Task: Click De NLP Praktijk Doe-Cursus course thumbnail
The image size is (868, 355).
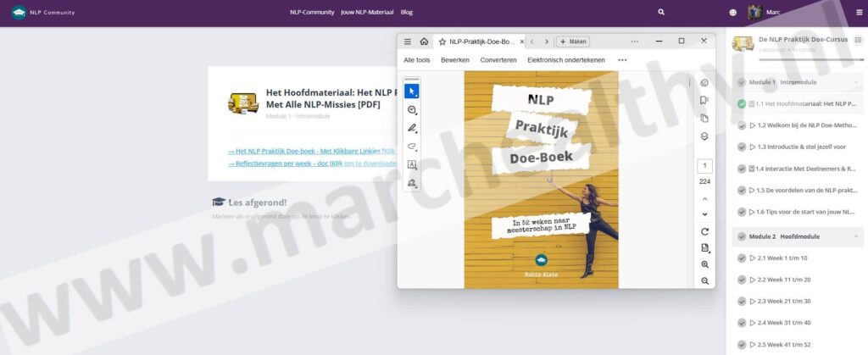Action: coord(743,44)
